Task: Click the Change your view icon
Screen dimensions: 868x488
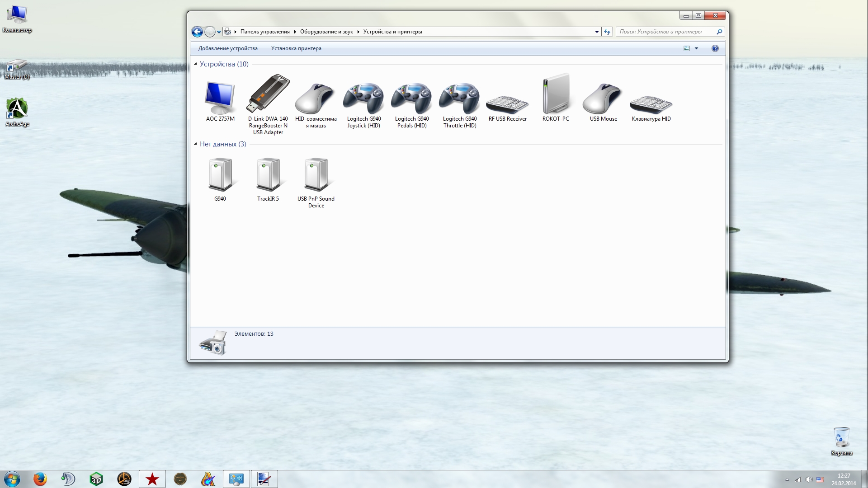Action: coord(687,48)
